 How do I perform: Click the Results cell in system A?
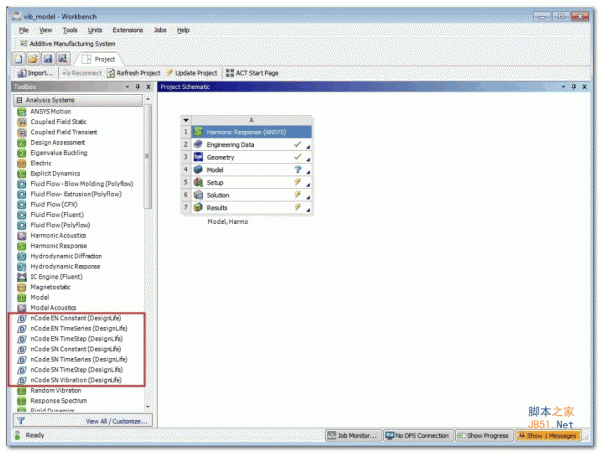(224, 208)
